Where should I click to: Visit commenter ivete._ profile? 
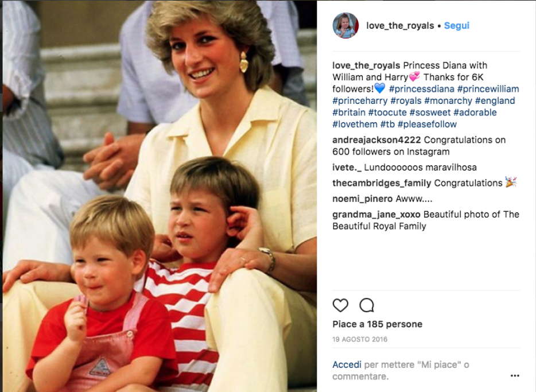tap(347, 168)
